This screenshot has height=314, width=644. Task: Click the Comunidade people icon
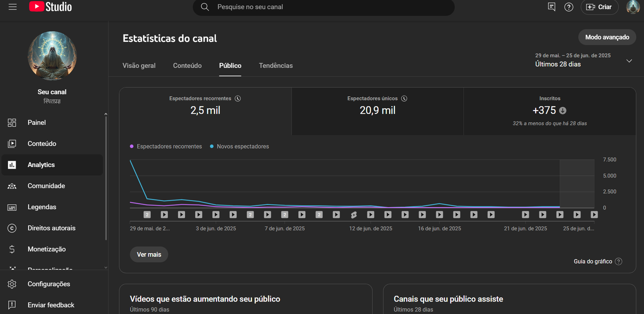pyautogui.click(x=12, y=186)
